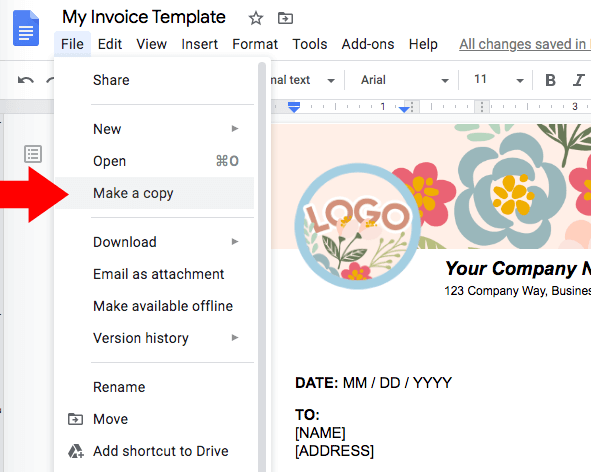This screenshot has height=472, width=591.
Task: Open the Insert menu
Action: pyautogui.click(x=199, y=44)
